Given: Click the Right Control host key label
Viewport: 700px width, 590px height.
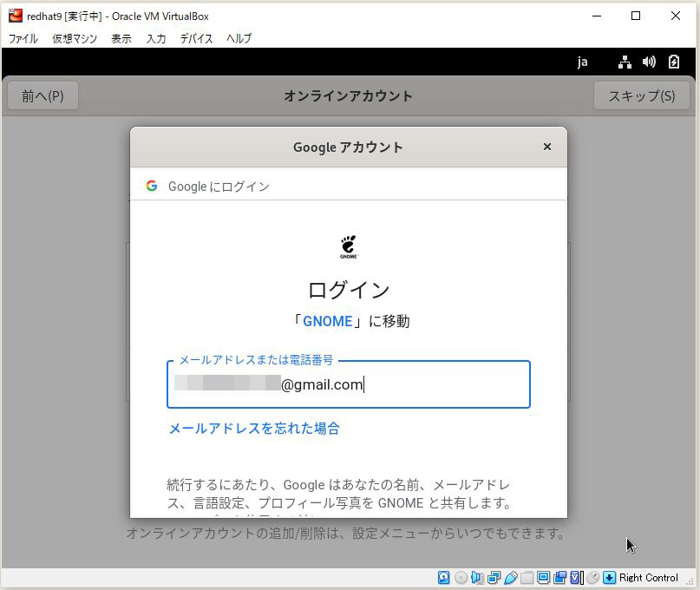Looking at the screenshot, I should click(649, 578).
